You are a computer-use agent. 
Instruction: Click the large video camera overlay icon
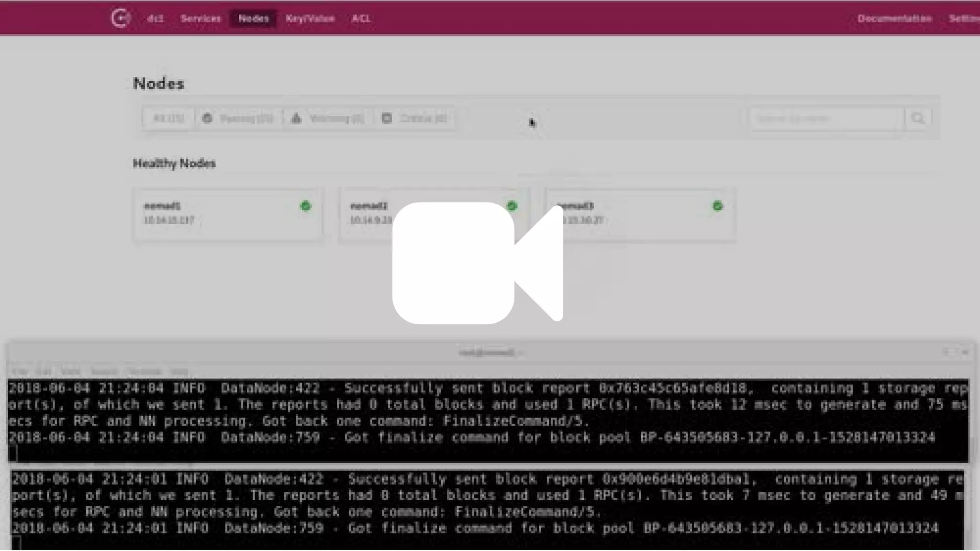(x=477, y=263)
